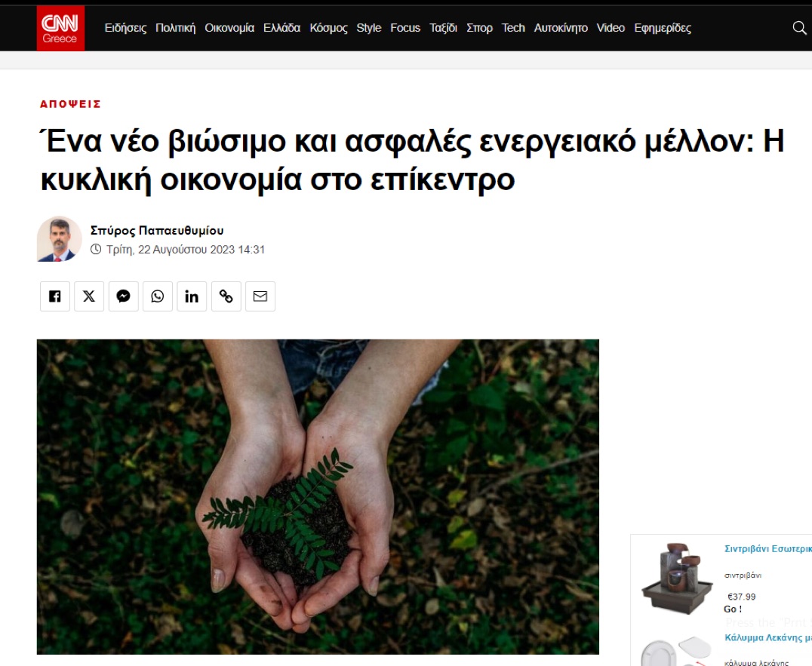Share article on Facebook
812x666 pixels.
click(55, 296)
